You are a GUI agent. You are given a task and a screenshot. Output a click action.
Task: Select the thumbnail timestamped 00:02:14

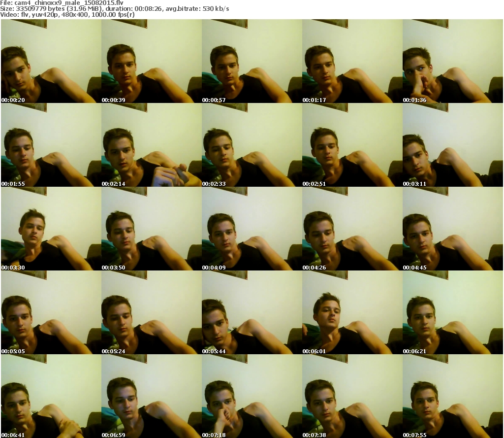[152, 145]
